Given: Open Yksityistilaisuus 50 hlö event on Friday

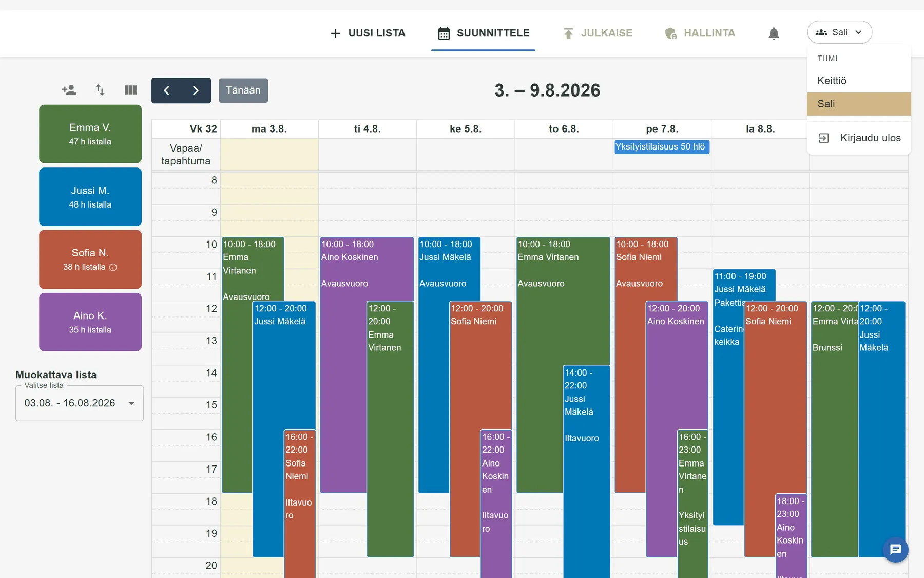Looking at the screenshot, I should tap(661, 147).
